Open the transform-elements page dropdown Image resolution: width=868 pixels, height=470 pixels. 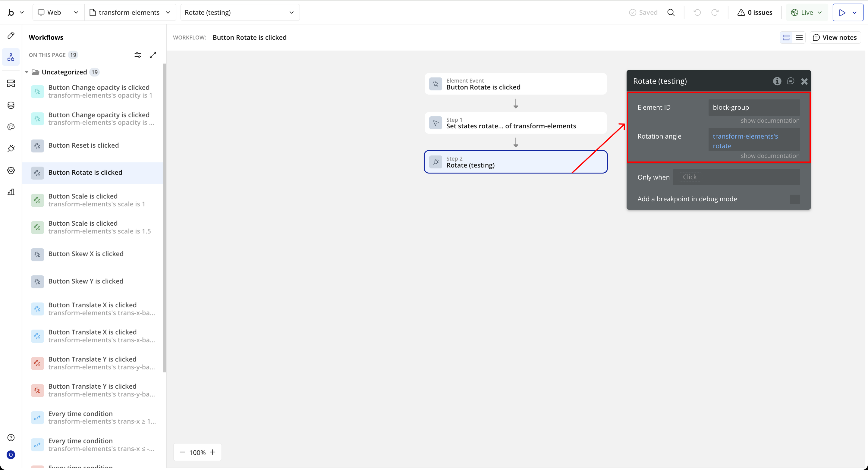click(x=130, y=12)
